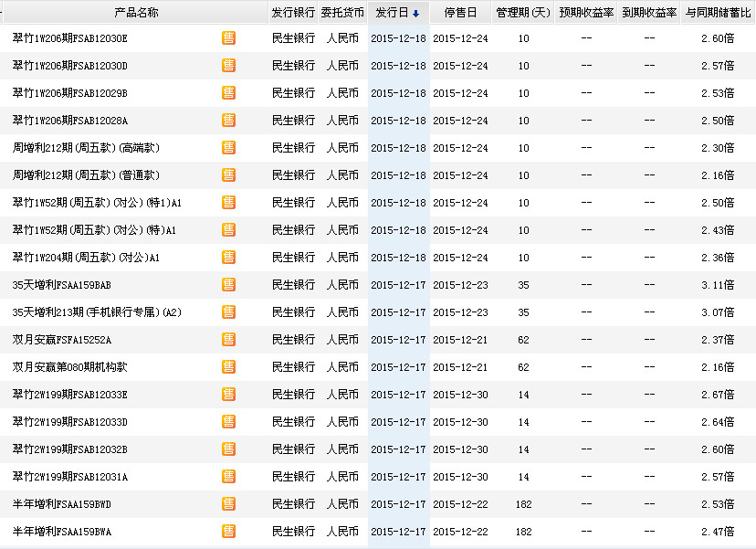The width and height of the screenshot is (756, 549).
Task: Click the 售 icon for 翠竹2W199期FSAB12032B
Action: tap(228, 449)
